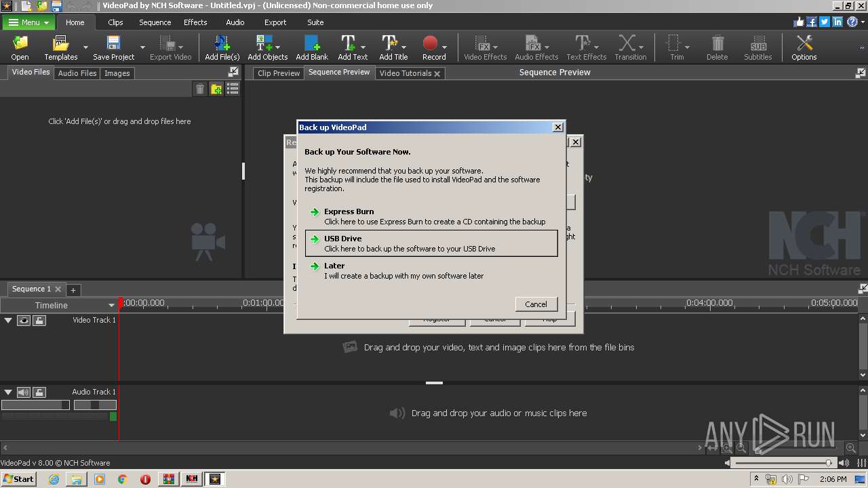Collapse Video Track 1 triangle
This screenshot has height=488, width=868.
point(8,320)
